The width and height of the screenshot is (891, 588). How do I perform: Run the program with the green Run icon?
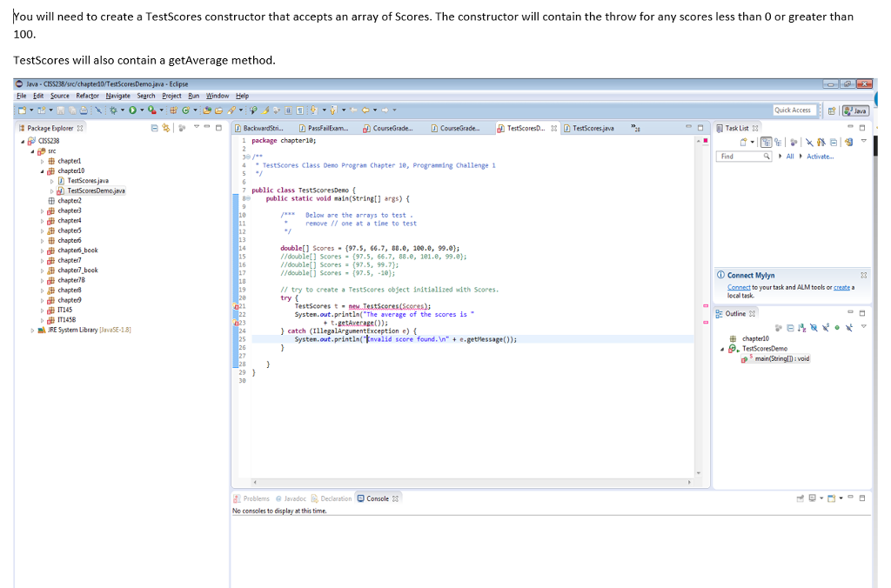pyautogui.click(x=133, y=110)
